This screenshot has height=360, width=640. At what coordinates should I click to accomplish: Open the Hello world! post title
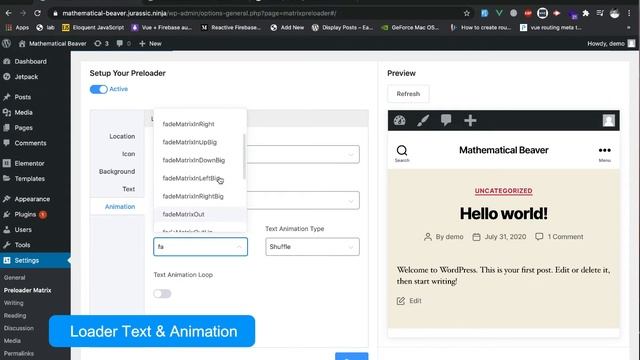pos(503,213)
